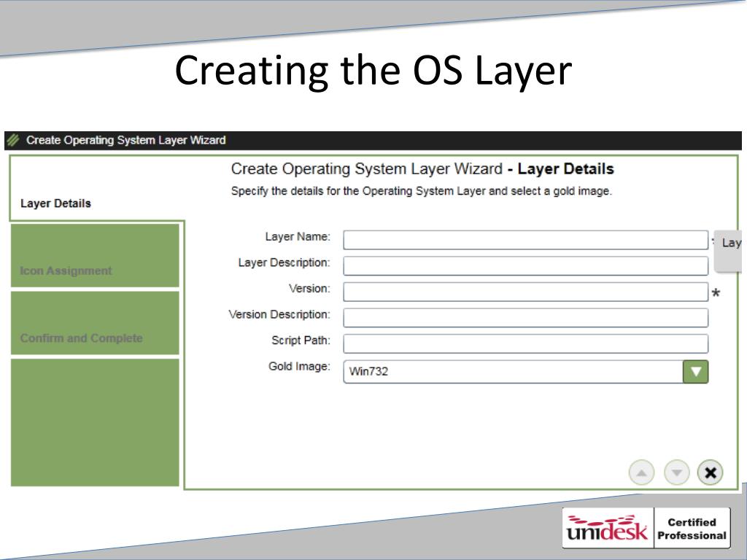
Task: Focus the Layer Description input field
Action: 525,265
